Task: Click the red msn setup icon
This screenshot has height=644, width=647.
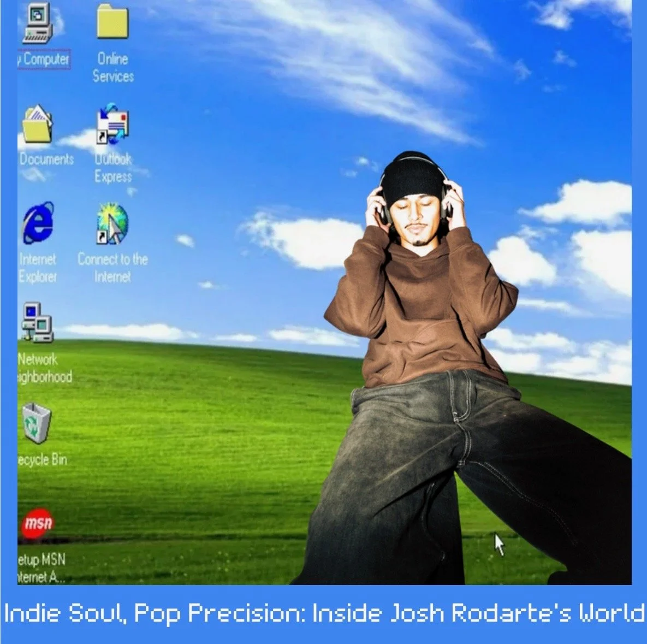Action: click(37, 523)
